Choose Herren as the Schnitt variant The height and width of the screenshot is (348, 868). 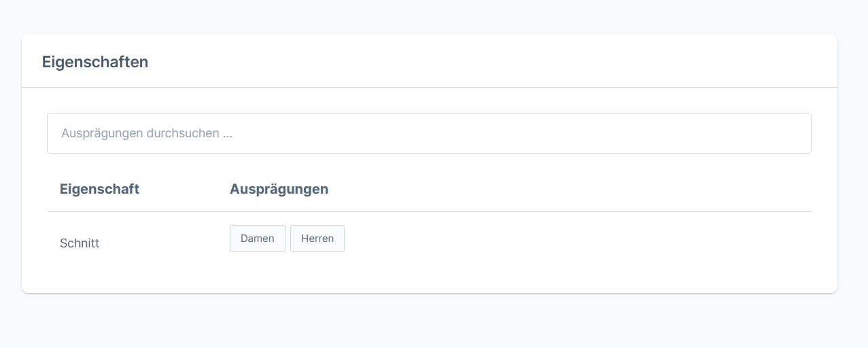(317, 239)
